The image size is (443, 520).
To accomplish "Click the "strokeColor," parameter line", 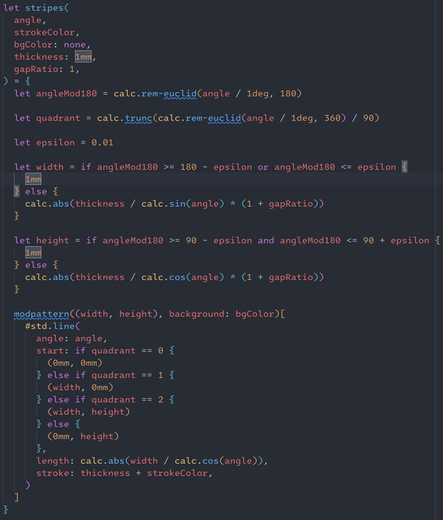I will coord(47,32).
